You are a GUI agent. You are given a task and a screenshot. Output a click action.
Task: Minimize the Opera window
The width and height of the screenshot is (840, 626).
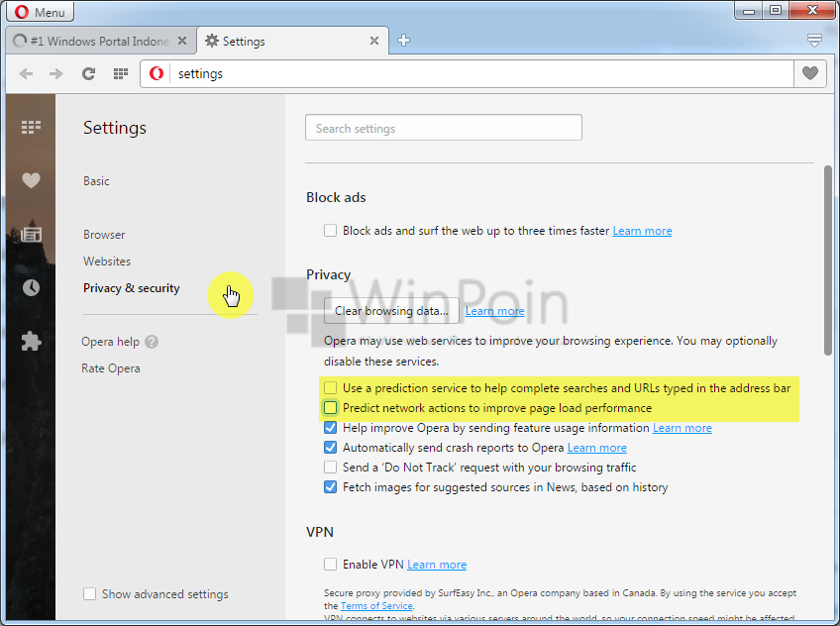pyautogui.click(x=749, y=10)
